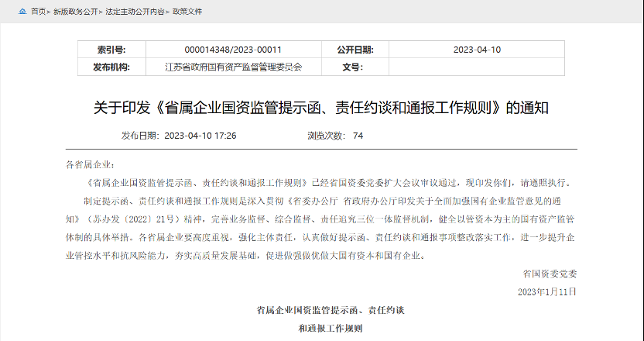Click the index number 000014348/2023-00011
Screen dimensions: 644x341
pos(233,50)
